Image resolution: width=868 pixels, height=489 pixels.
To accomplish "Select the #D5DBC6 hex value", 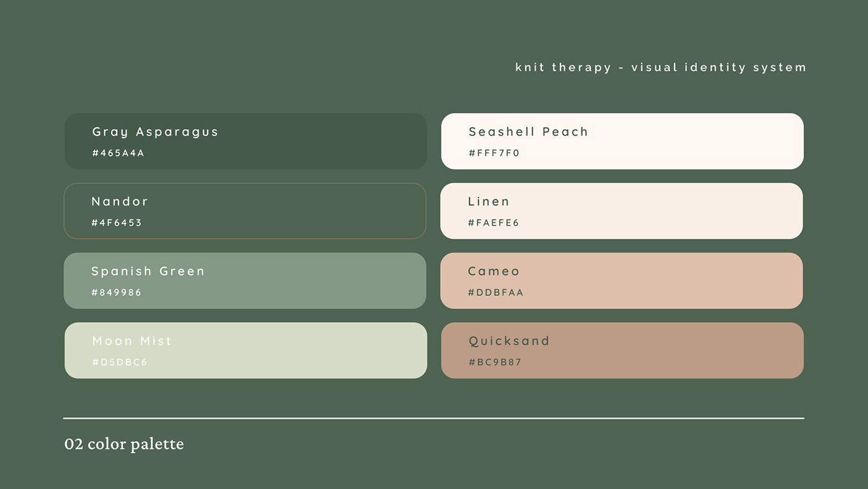I will tap(120, 362).
